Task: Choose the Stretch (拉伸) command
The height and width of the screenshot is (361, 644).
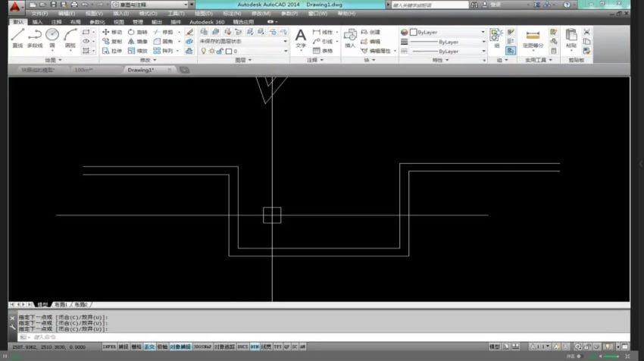Action: [112, 51]
